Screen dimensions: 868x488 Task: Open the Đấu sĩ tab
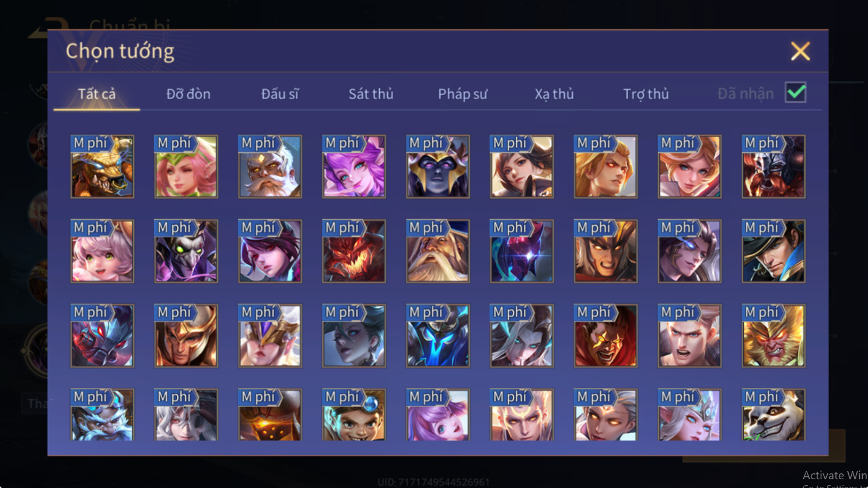point(280,94)
